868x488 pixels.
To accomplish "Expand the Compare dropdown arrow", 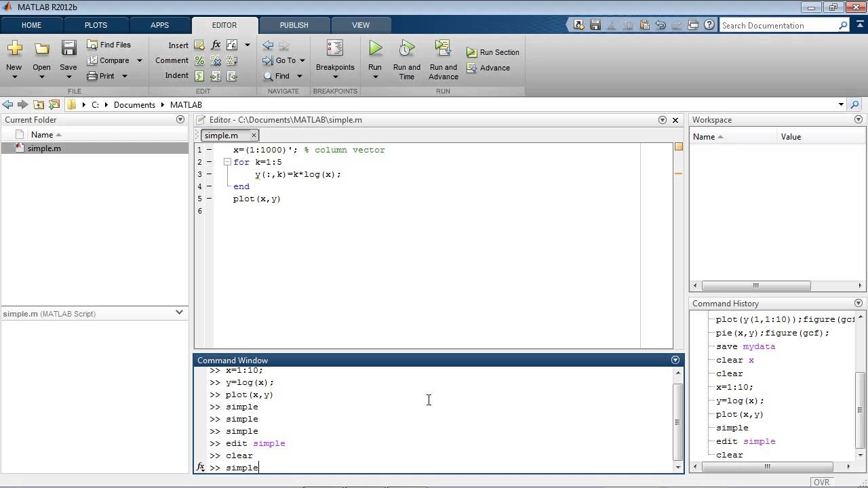I will point(140,60).
